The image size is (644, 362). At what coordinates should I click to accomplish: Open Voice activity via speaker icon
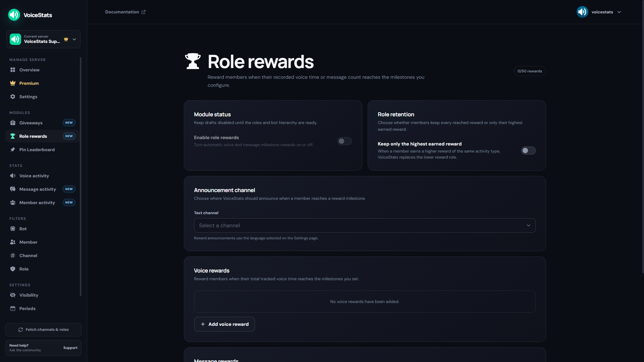click(x=13, y=176)
